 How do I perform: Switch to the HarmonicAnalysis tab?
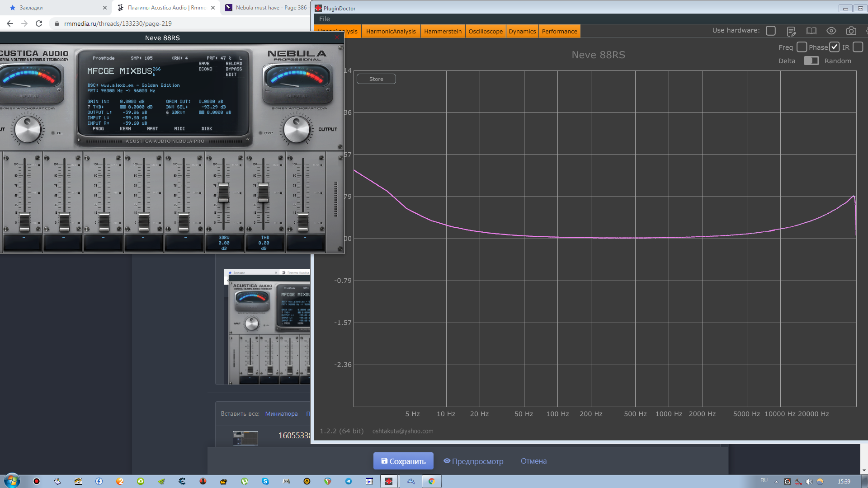click(391, 31)
